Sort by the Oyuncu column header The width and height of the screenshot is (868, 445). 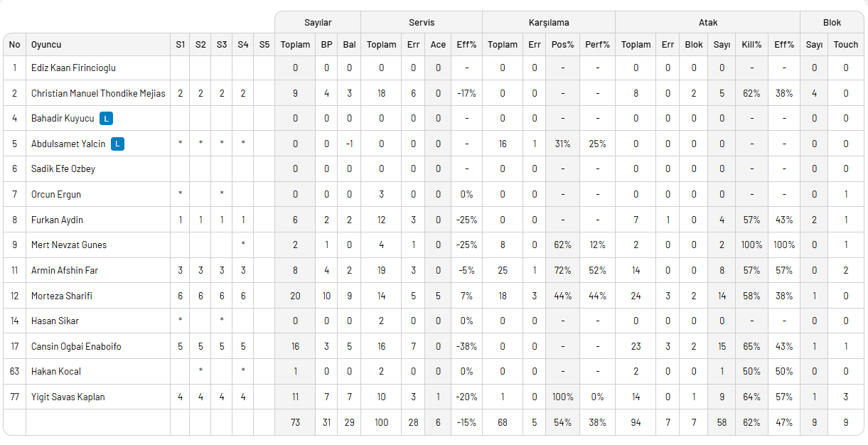coord(46,45)
